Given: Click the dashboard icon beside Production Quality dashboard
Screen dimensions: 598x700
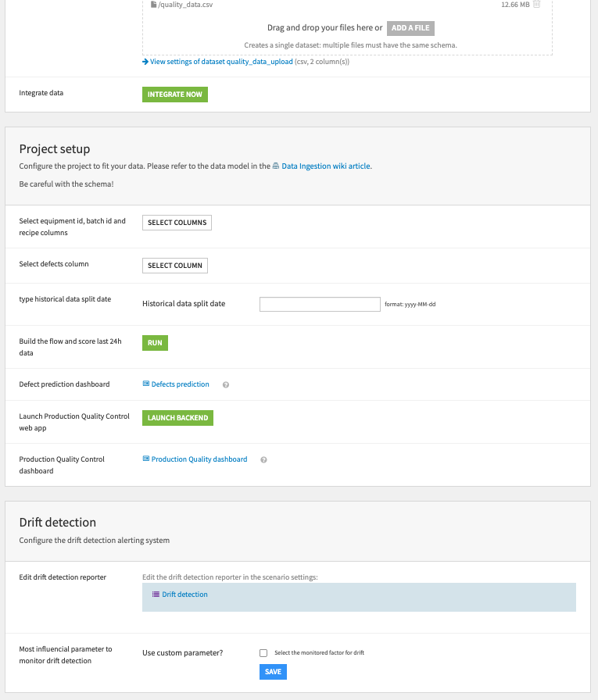Looking at the screenshot, I should click(x=145, y=459).
